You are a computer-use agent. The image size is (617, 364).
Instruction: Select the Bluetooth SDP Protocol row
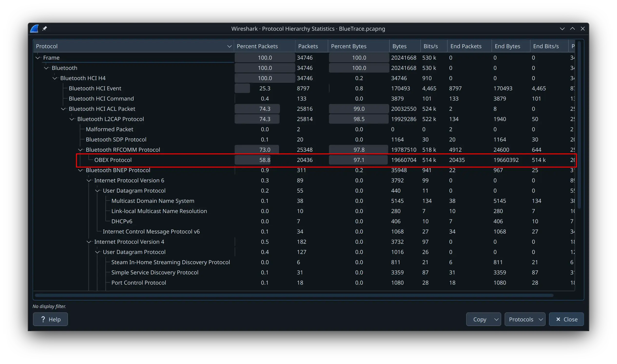116,140
